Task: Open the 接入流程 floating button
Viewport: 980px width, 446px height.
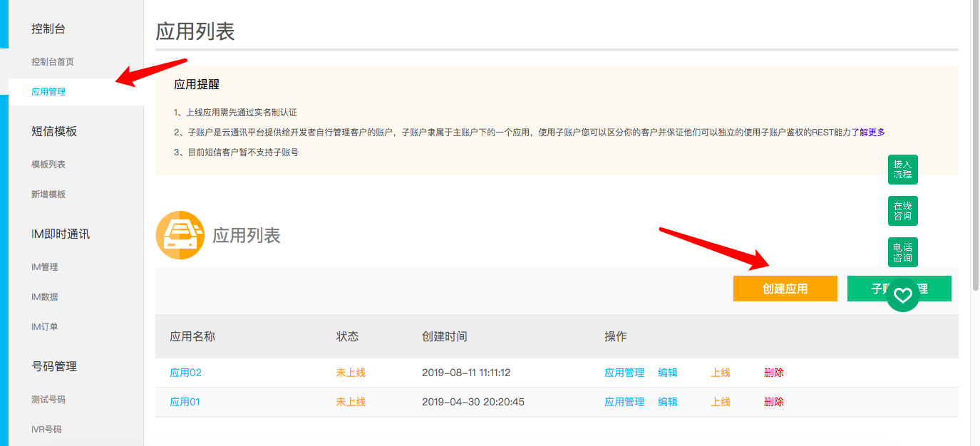Action: (x=903, y=170)
